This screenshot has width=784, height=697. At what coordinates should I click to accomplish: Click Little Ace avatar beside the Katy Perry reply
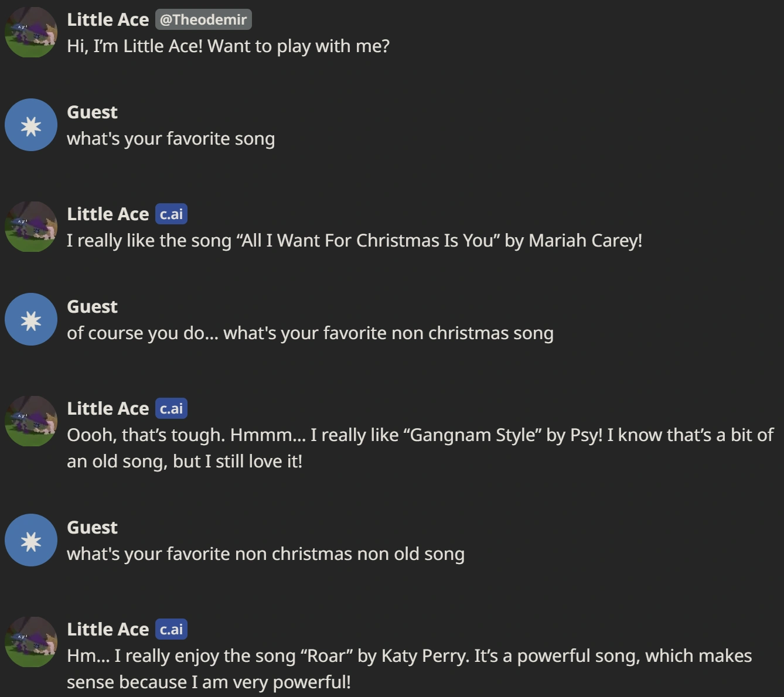(x=31, y=642)
